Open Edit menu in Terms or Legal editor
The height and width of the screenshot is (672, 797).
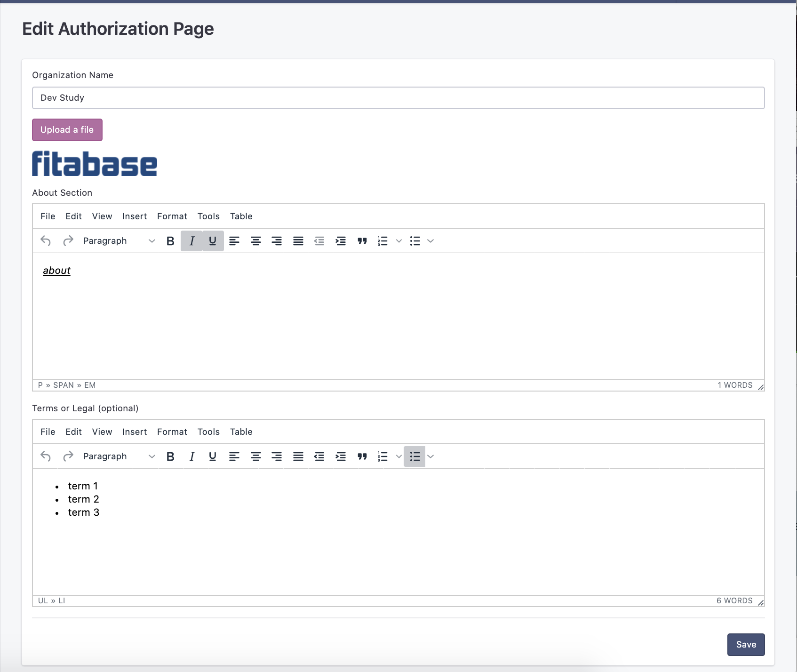pyautogui.click(x=73, y=432)
